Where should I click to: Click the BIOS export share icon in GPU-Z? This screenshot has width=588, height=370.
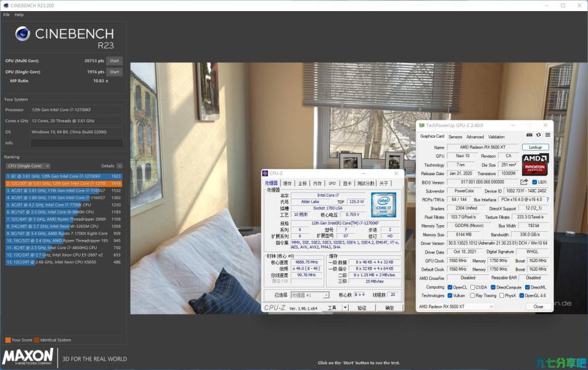(524, 182)
